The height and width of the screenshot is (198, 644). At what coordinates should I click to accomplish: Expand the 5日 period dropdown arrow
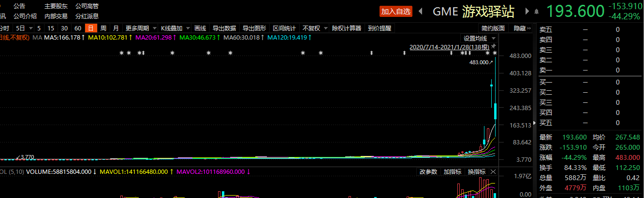(31, 28)
